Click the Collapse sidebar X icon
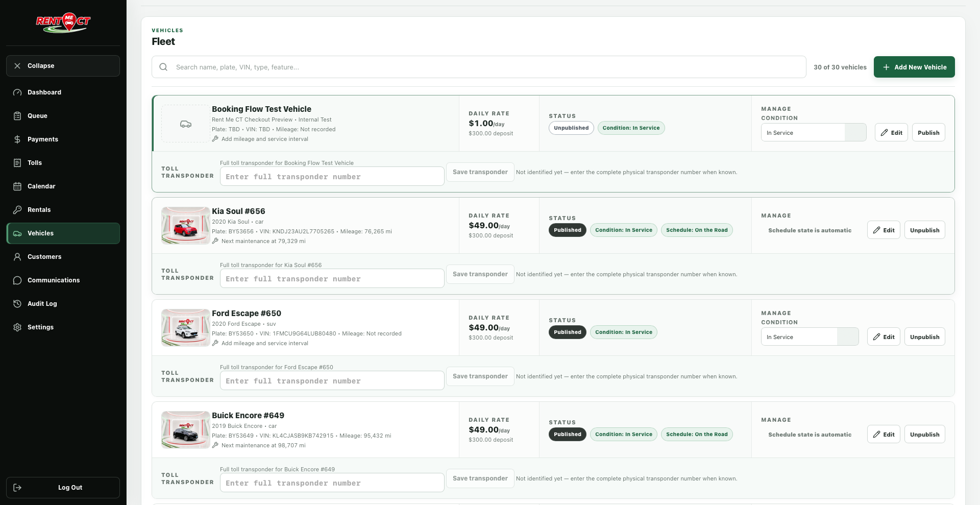 [17, 66]
